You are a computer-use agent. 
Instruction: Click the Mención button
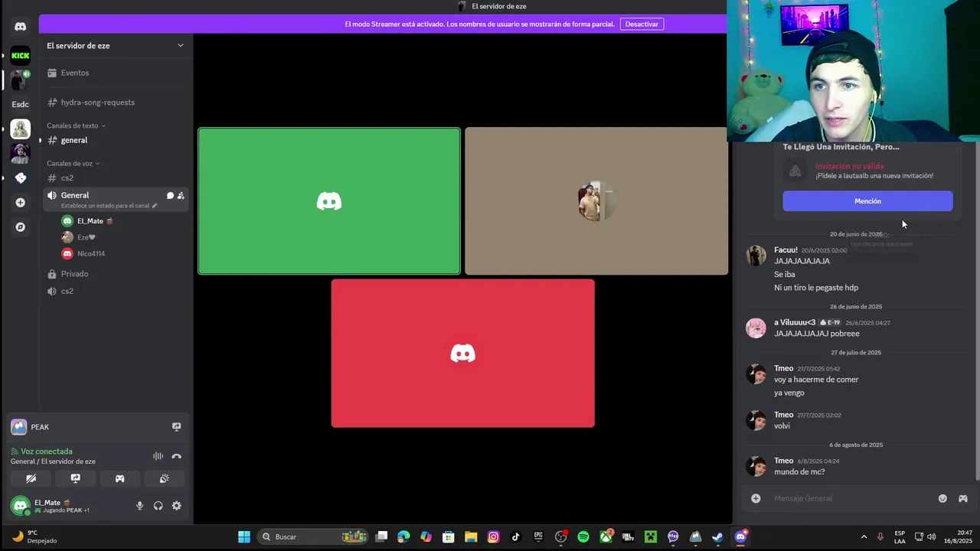[867, 201]
